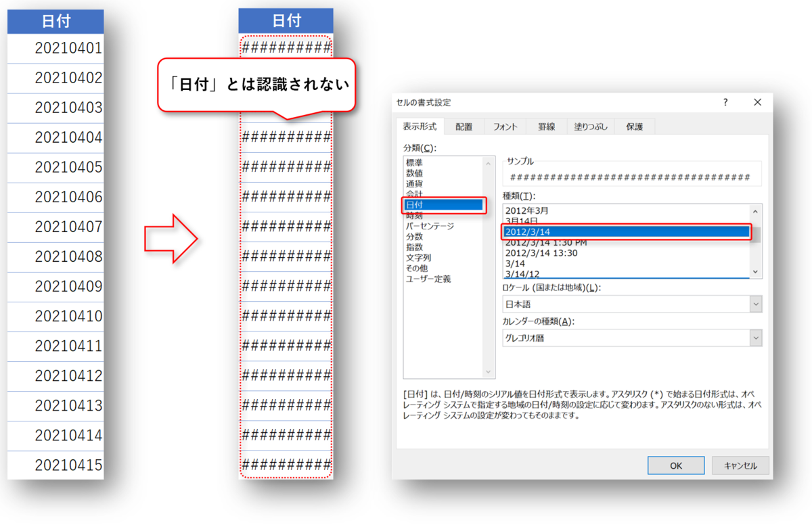This screenshot has height=529, width=812.
Task: Click the キャンセル button
Action: [740, 465]
